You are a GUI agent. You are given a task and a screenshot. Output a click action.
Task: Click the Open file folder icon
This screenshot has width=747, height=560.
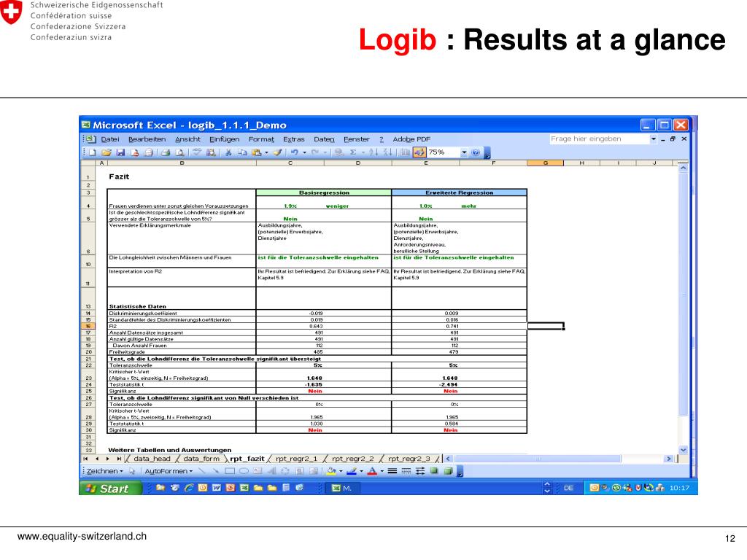106,152
